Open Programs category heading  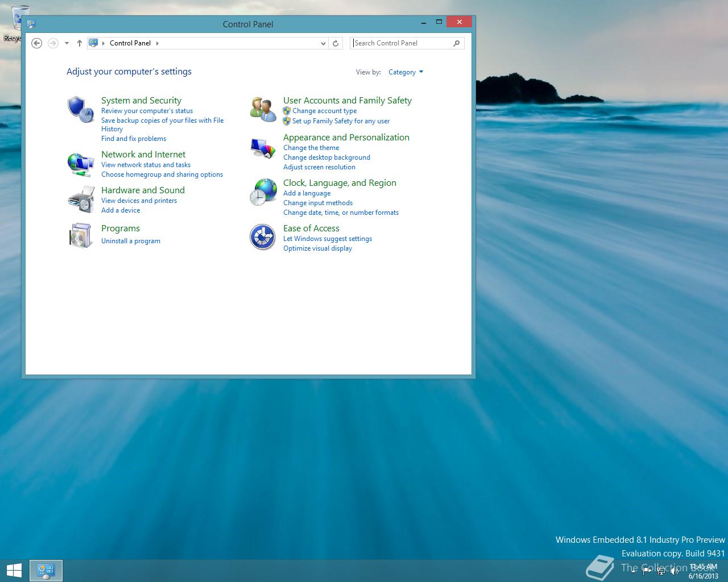pyautogui.click(x=121, y=228)
